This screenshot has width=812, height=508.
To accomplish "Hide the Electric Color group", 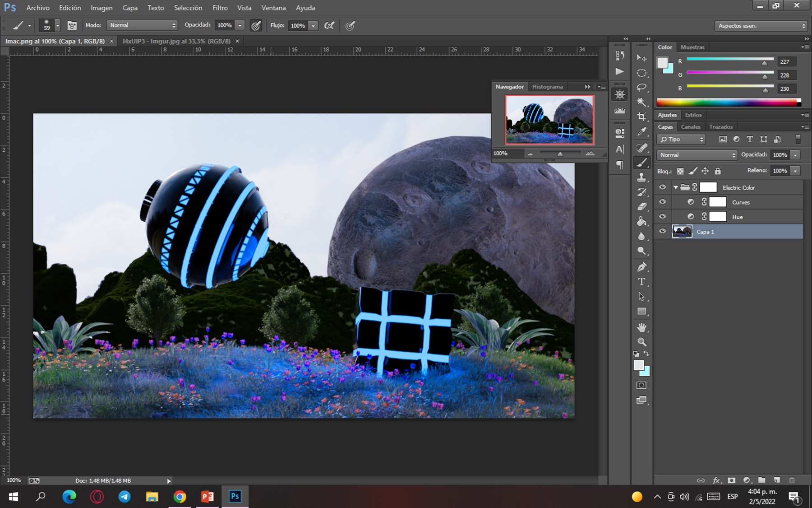I will [x=662, y=187].
